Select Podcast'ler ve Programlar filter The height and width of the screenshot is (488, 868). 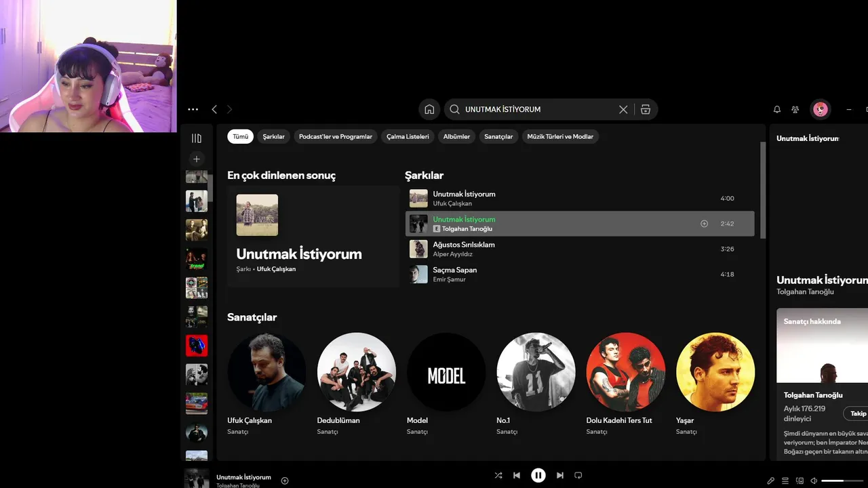[x=336, y=136]
